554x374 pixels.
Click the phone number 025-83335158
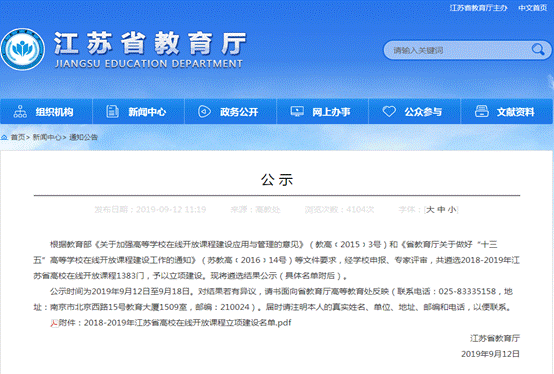tap(467, 291)
